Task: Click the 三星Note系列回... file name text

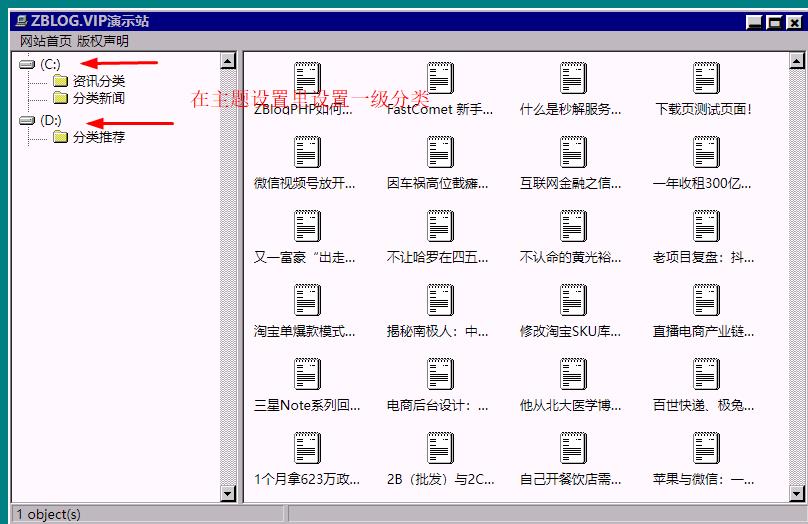Action: pyautogui.click(x=307, y=405)
